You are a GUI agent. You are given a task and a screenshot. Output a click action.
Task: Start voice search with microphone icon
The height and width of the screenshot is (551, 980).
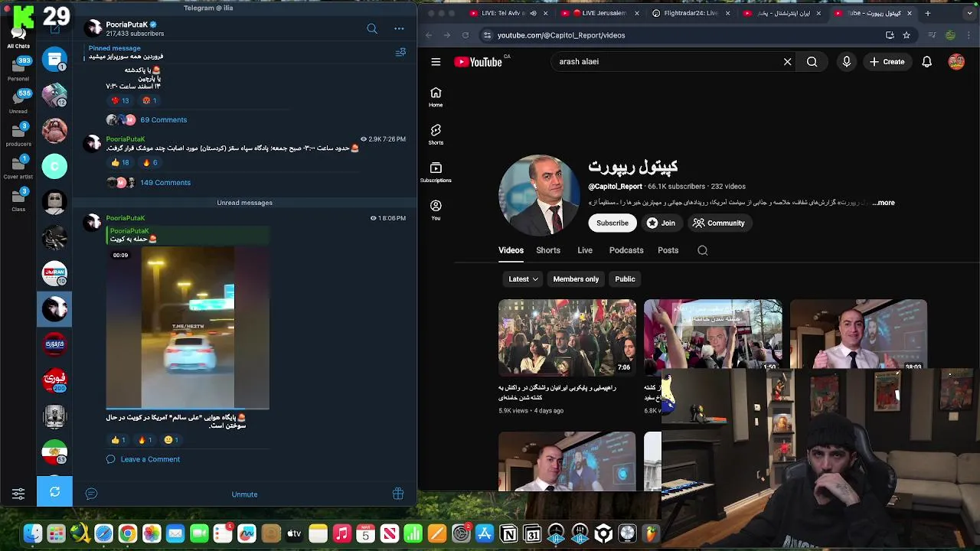tap(846, 62)
